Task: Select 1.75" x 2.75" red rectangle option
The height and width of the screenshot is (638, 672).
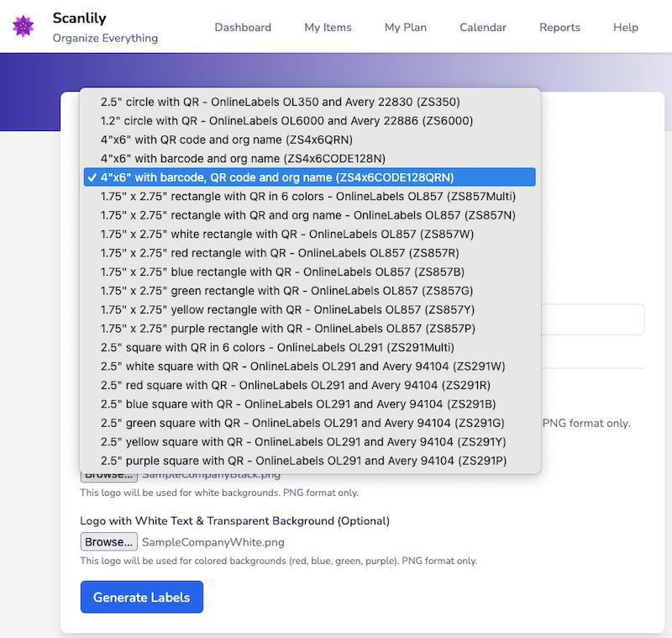Action: (x=291, y=252)
